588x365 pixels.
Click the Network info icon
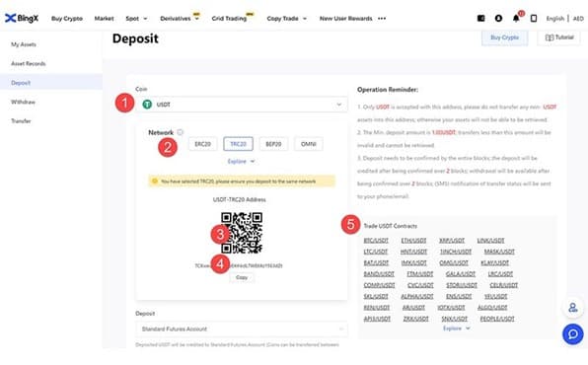click(x=180, y=132)
